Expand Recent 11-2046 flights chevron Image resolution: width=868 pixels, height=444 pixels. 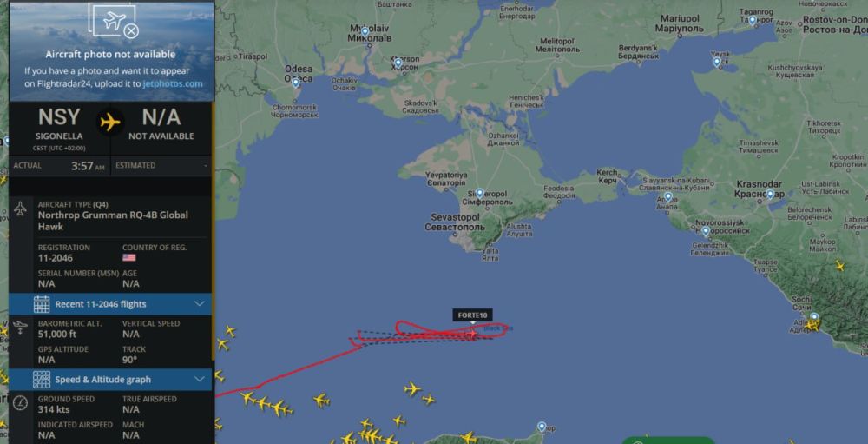[200, 304]
